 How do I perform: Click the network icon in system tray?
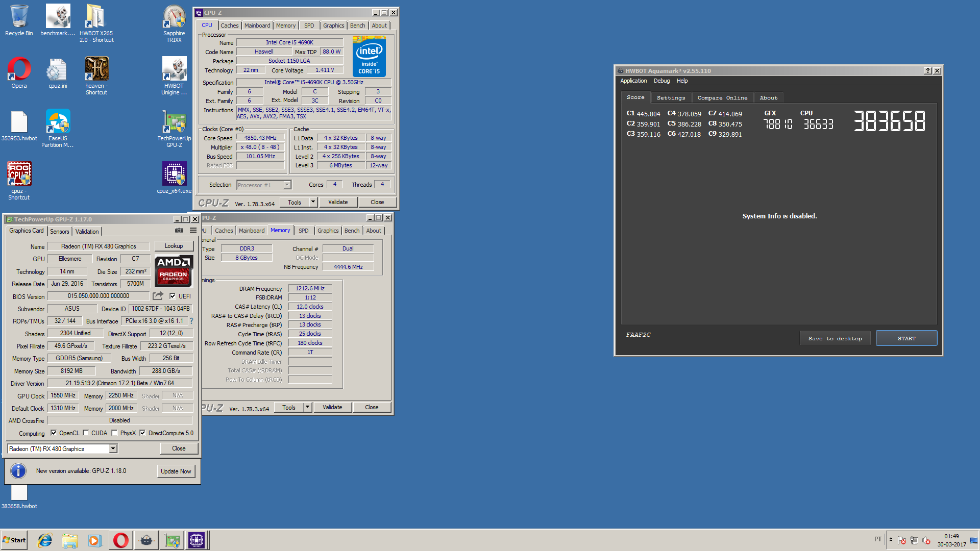point(914,540)
